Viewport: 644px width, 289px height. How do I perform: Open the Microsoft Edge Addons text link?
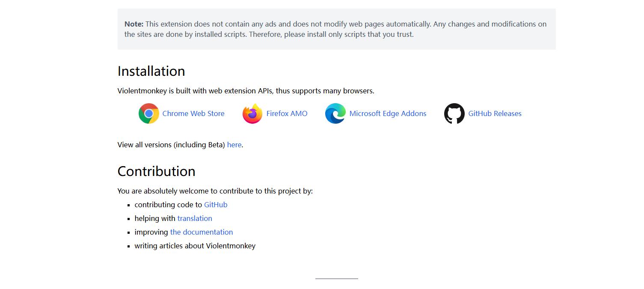(x=388, y=113)
